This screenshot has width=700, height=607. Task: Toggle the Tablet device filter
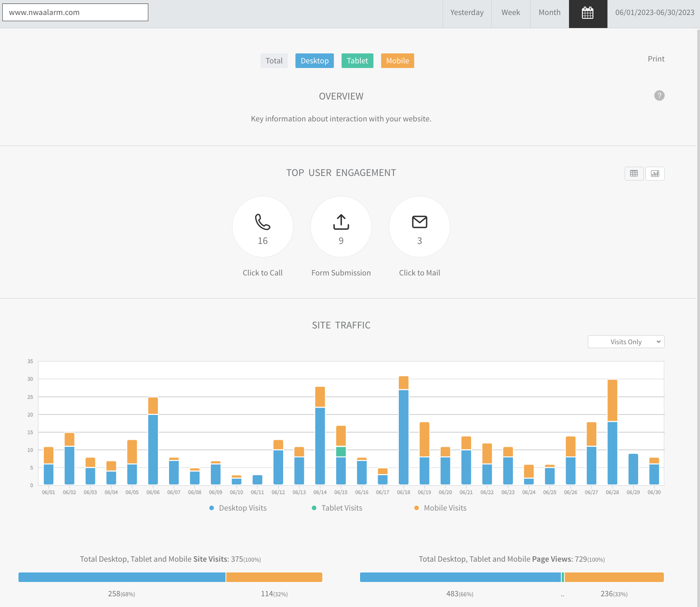click(357, 61)
